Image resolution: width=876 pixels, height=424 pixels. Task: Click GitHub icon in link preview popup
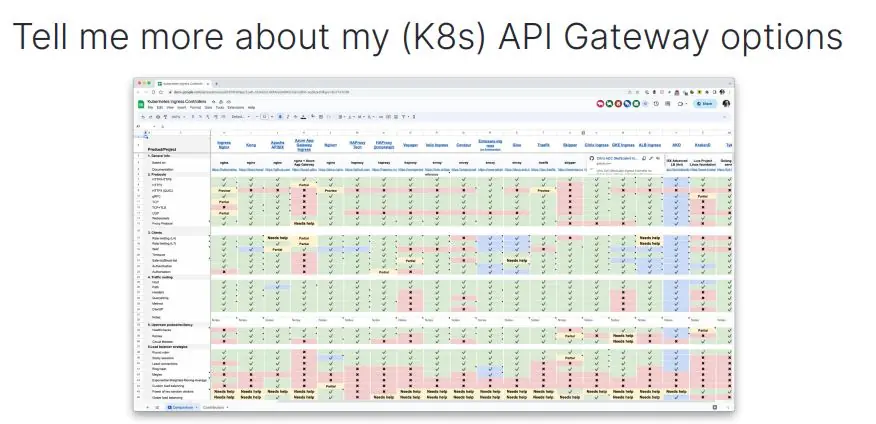coord(592,158)
